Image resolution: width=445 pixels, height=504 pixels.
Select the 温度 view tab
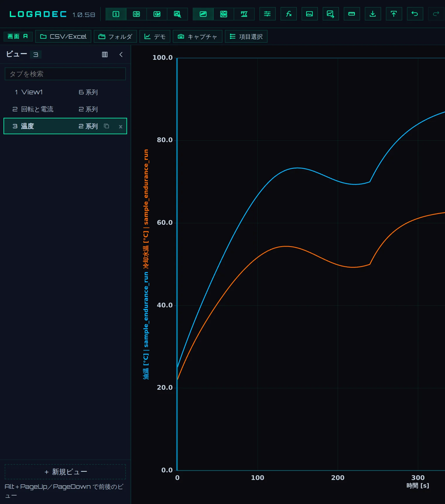(x=65, y=126)
